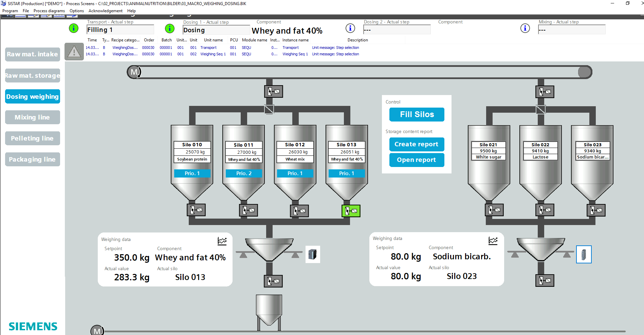Click the Create report button

pyautogui.click(x=417, y=144)
